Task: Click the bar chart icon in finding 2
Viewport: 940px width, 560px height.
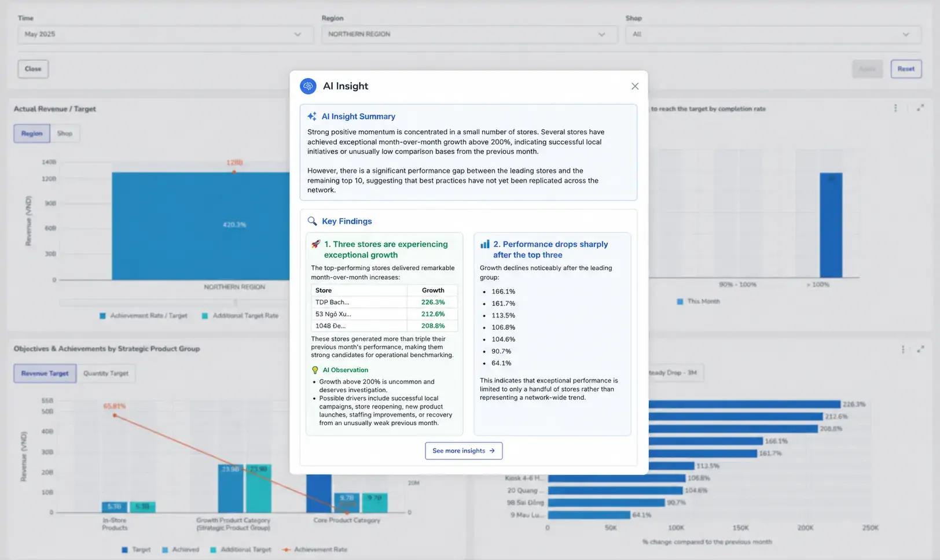Action: click(485, 244)
